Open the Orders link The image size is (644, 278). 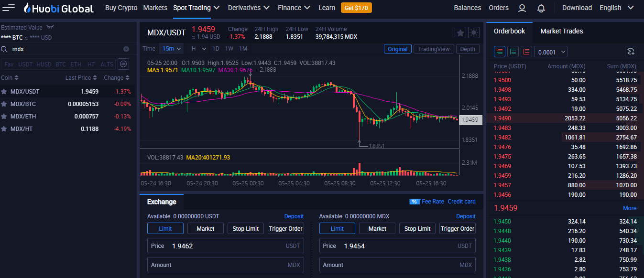point(499,8)
